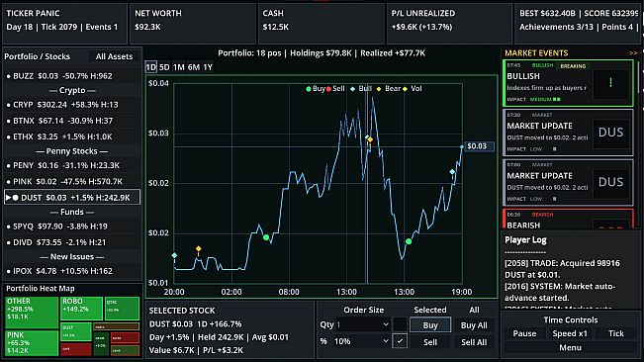Click the Buy button
644x362 pixels.
tap(430, 325)
